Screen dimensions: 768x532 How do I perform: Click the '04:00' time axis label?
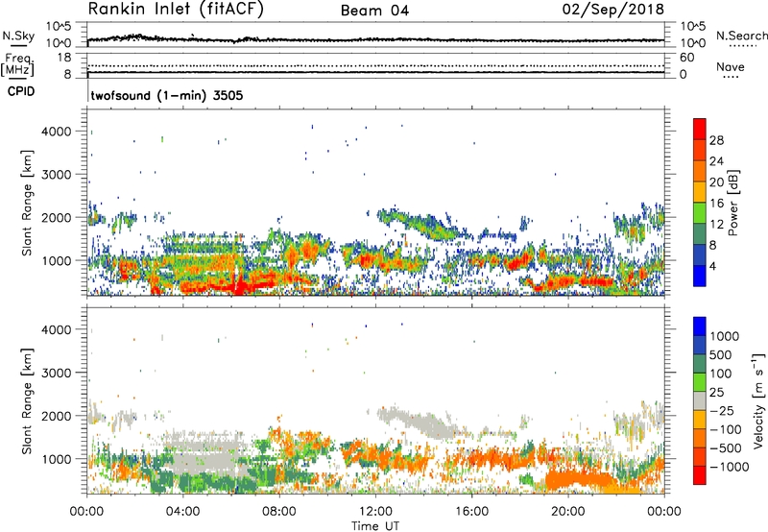183,512
